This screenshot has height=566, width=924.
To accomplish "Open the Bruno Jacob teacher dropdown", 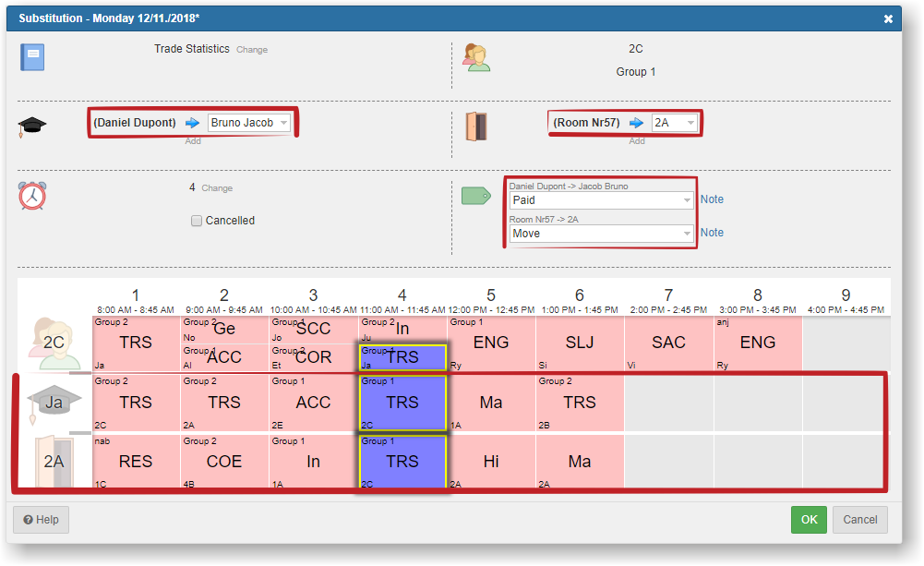I will tap(249, 123).
